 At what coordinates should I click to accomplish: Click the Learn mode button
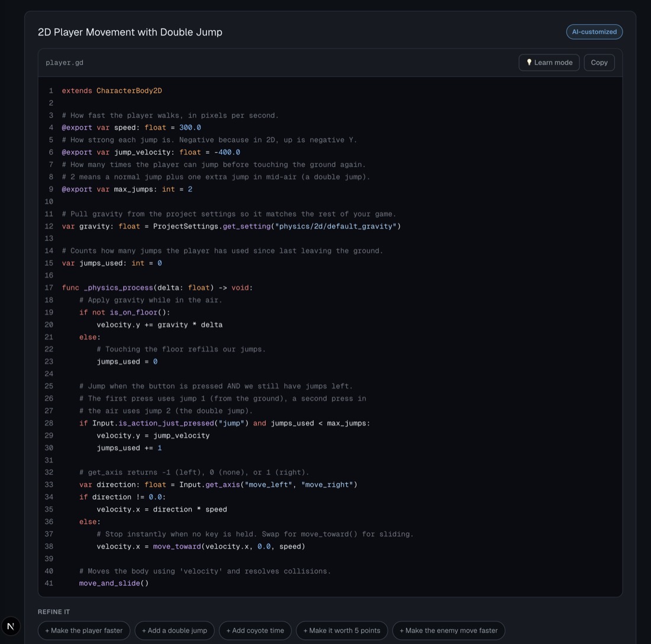coord(549,63)
